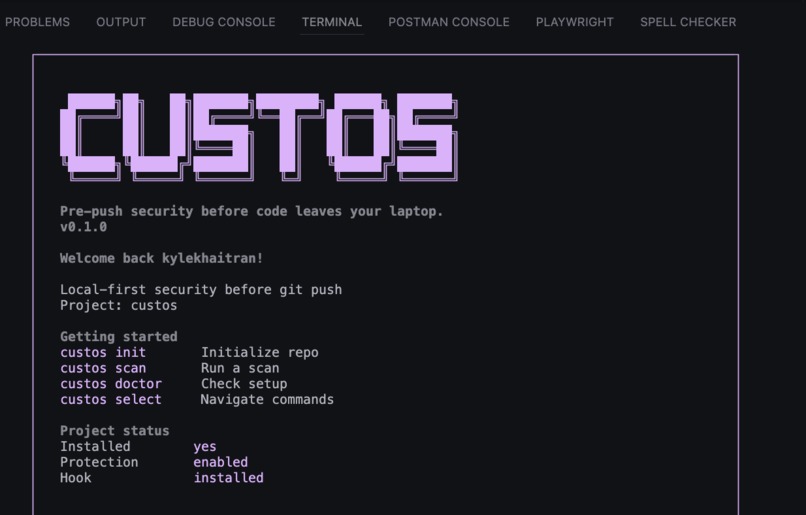The width and height of the screenshot is (806, 515).
Task: Click the 'Project: custos' line
Action: pos(118,305)
